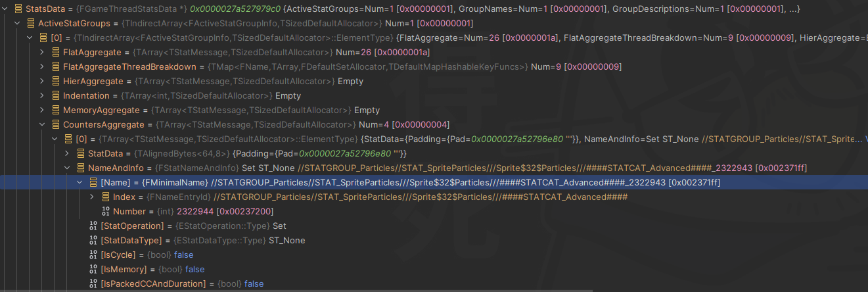Viewport: 868px width, 292px height.
Task: Click the struct icon beside NameAndInfo
Action: point(80,168)
